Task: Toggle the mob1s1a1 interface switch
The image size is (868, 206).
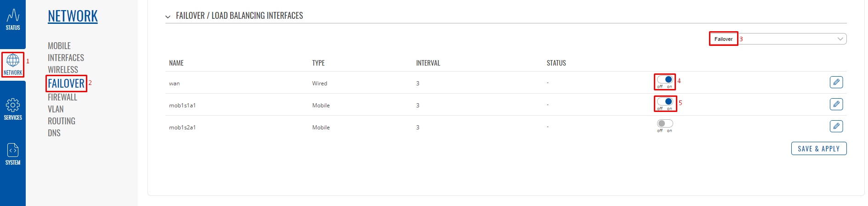Action: point(665,101)
